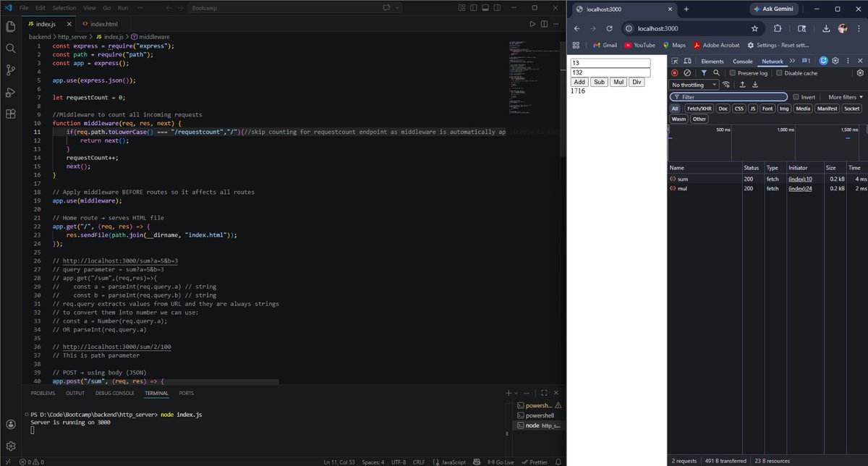
Task: Open the No throttling dropdown
Action: click(694, 85)
